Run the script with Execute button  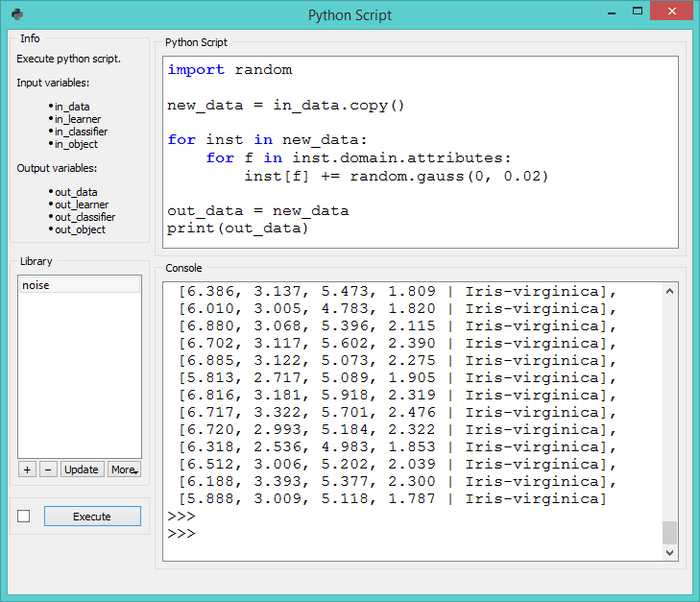(92, 517)
